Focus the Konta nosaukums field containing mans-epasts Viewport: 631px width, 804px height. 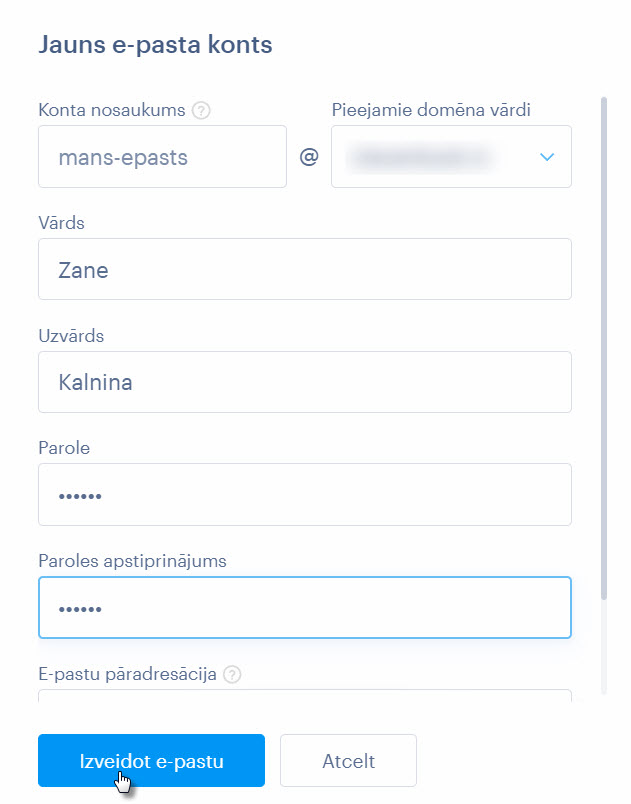pyautogui.click(x=162, y=156)
